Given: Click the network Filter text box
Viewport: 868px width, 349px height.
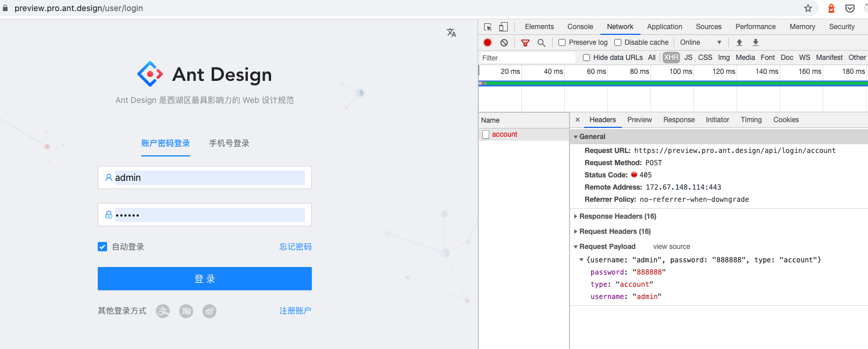Looking at the screenshot, I should [528, 58].
